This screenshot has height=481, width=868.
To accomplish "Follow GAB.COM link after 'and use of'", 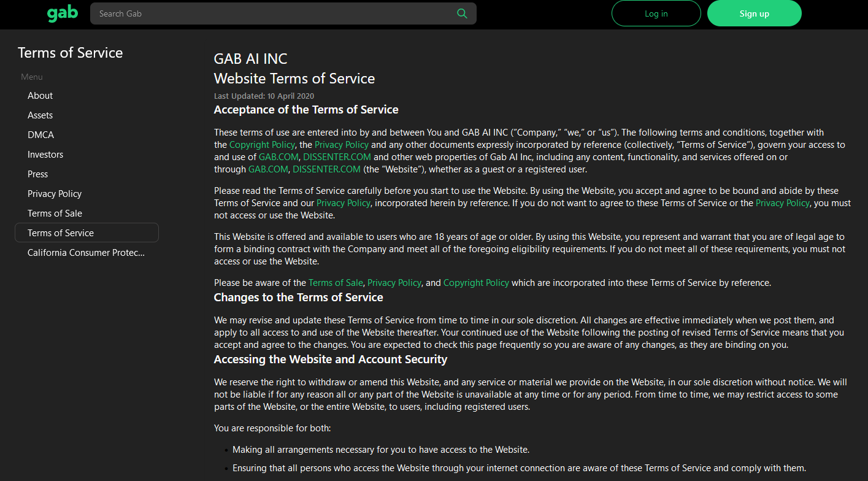I will click(x=278, y=157).
